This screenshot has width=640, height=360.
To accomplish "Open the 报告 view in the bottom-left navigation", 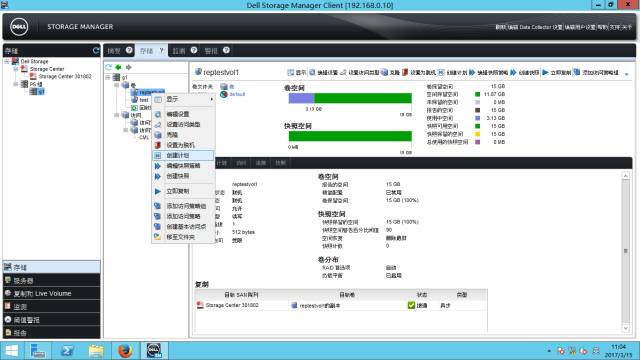I will pos(51,333).
